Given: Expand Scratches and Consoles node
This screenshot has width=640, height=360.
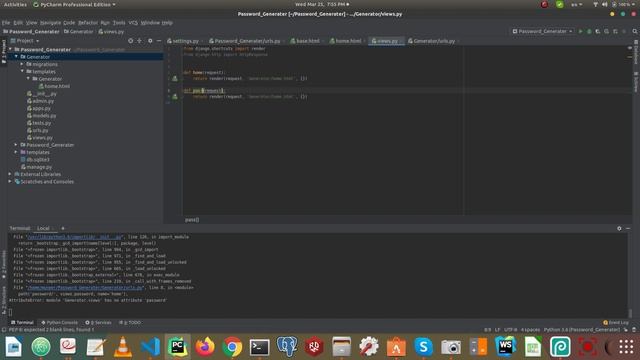Looking at the screenshot, I should (x=10, y=182).
